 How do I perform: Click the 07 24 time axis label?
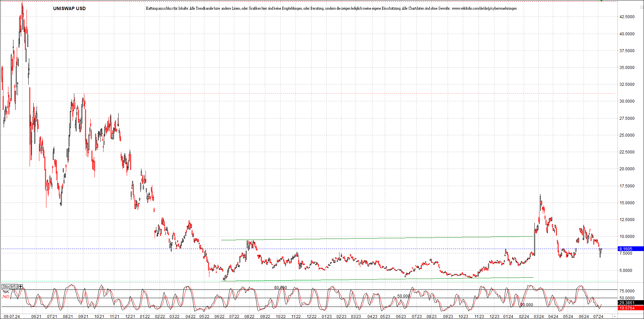coord(598,317)
